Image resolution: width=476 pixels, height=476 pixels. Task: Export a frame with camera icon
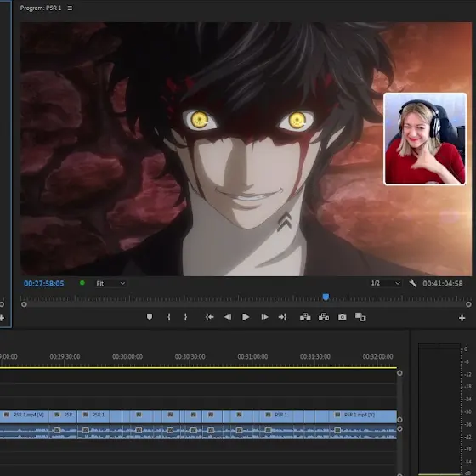[342, 317]
